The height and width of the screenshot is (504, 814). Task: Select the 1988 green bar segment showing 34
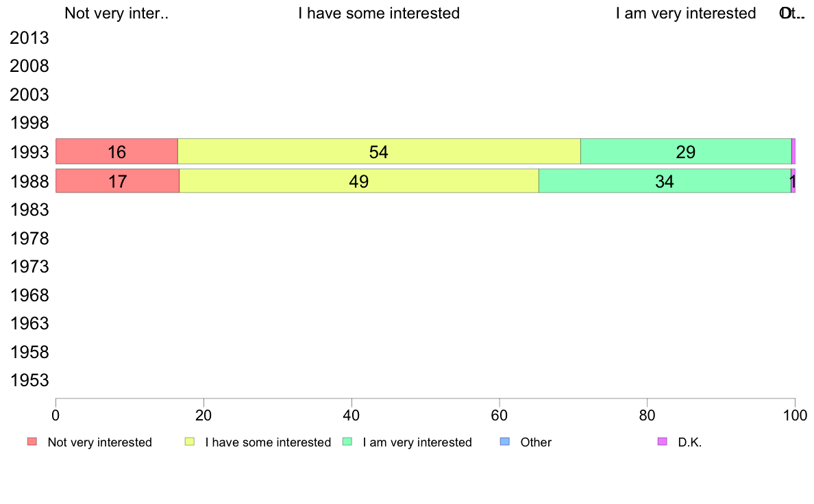pyautogui.click(x=665, y=181)
